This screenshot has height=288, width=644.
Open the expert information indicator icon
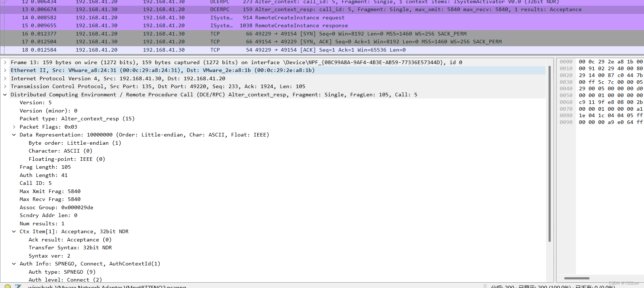(8, 286)
